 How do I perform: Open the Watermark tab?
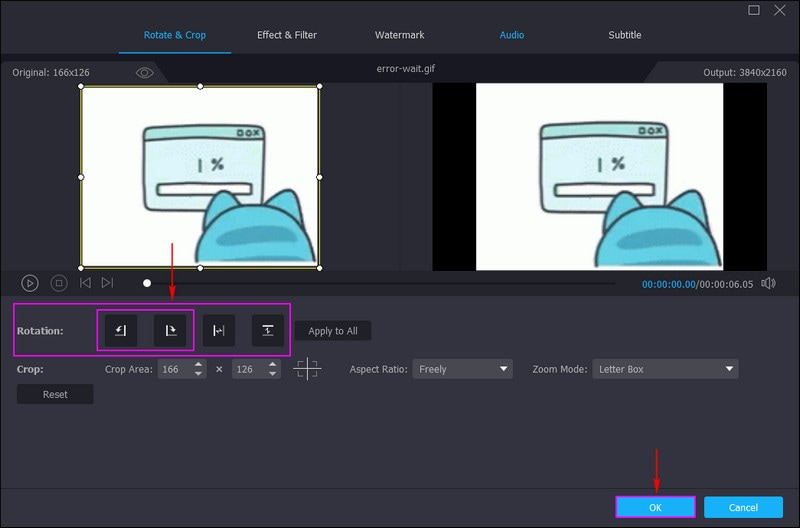coord(399,35)
